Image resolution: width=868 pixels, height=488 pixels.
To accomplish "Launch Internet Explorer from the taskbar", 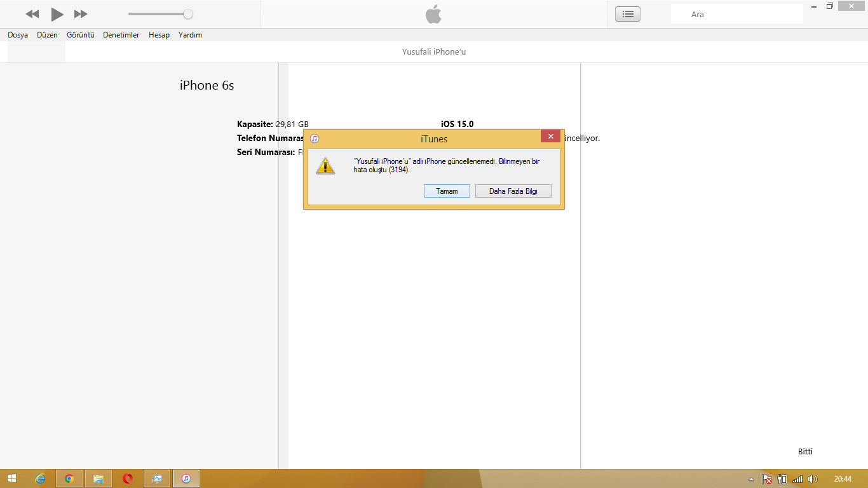I will pos(41,478).
